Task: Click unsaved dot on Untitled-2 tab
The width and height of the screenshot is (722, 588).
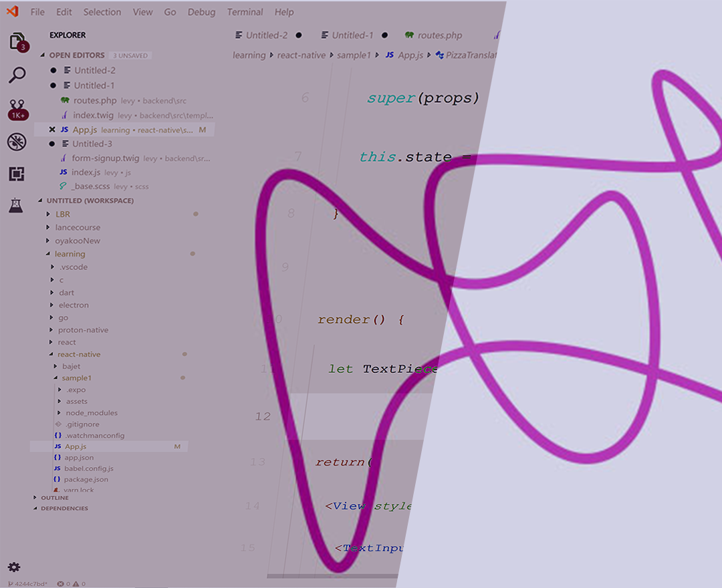Action: (299, 35)
